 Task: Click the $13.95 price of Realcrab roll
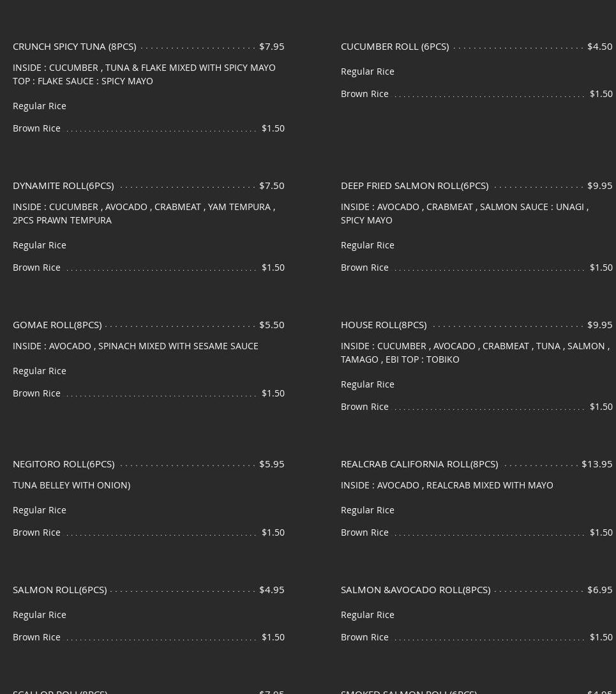tap(597, 464)
